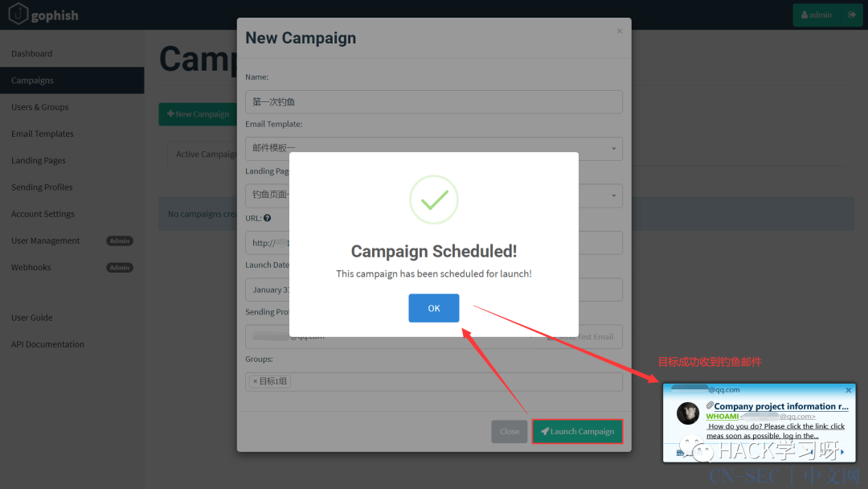Image resolution: width=868 pixels, height=489 pixels.
Task: Open the Company project information email link
Action: click(x=780, y=406)
